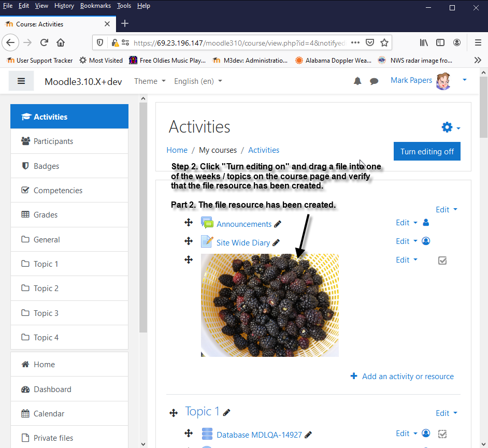This screenshot has height=448, width=488.
Task: Open Edit menu for Site Wide Diary
Action: [x=407, y=241]
